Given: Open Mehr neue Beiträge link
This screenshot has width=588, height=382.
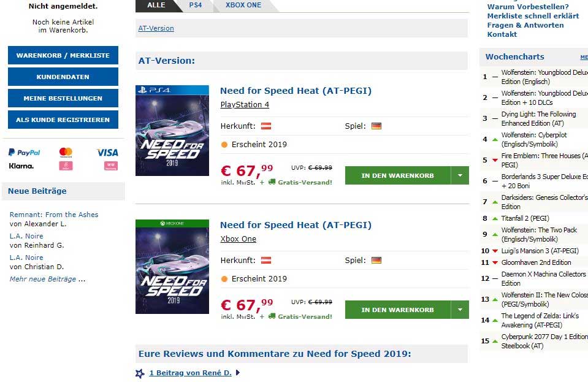Looking at the screenshot, I should [43, 279].
